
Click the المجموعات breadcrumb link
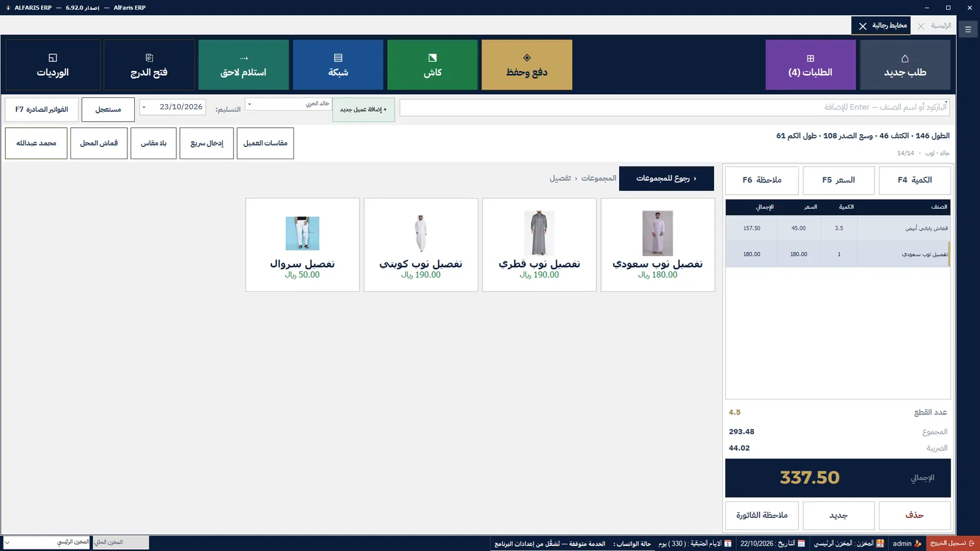click(x=598, y=178)
